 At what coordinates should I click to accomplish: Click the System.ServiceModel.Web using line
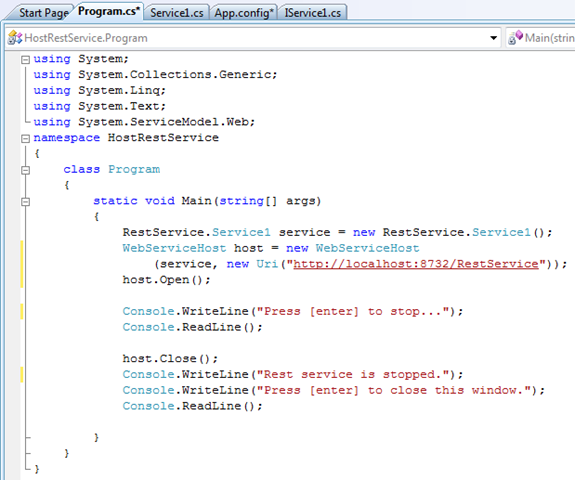coord(144,122)
